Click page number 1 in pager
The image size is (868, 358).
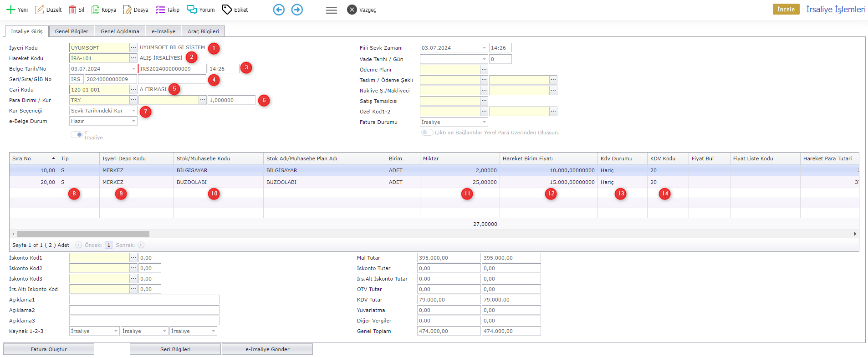[108, 245]
